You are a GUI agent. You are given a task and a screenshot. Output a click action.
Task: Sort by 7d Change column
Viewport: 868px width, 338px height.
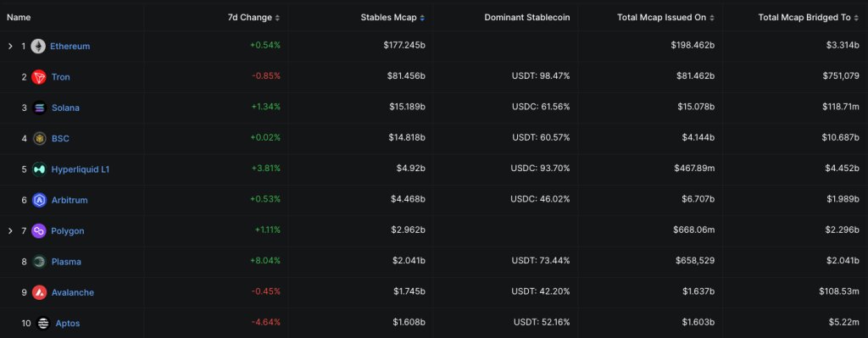(253, 17)
